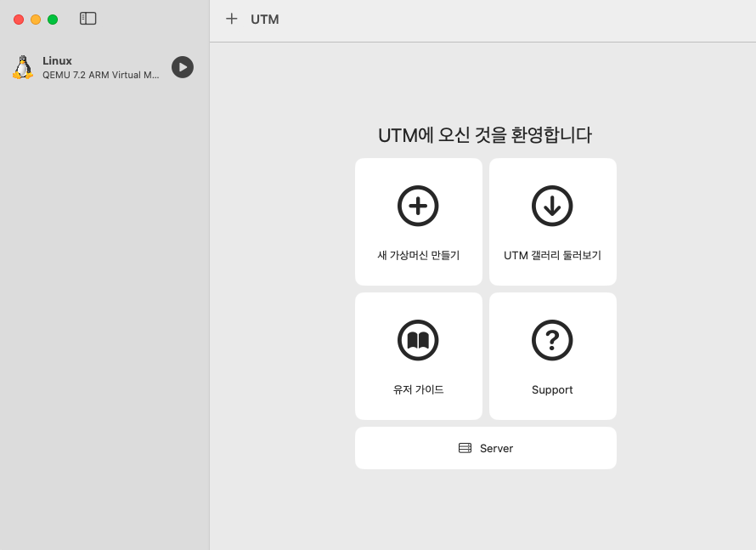Minimize the window with yellow button
The image size is (756, 550).
click(36, 20)
